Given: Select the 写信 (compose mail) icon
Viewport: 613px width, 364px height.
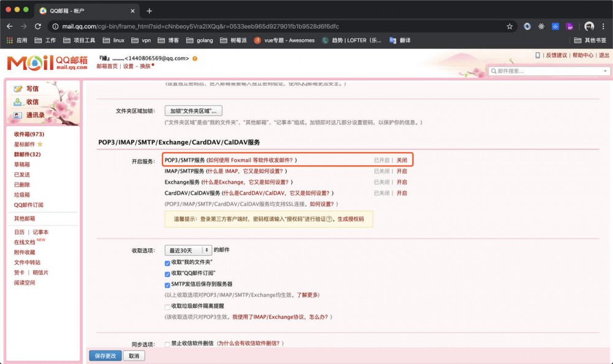Looking at the screenshot, I should (x=19, y=88).
